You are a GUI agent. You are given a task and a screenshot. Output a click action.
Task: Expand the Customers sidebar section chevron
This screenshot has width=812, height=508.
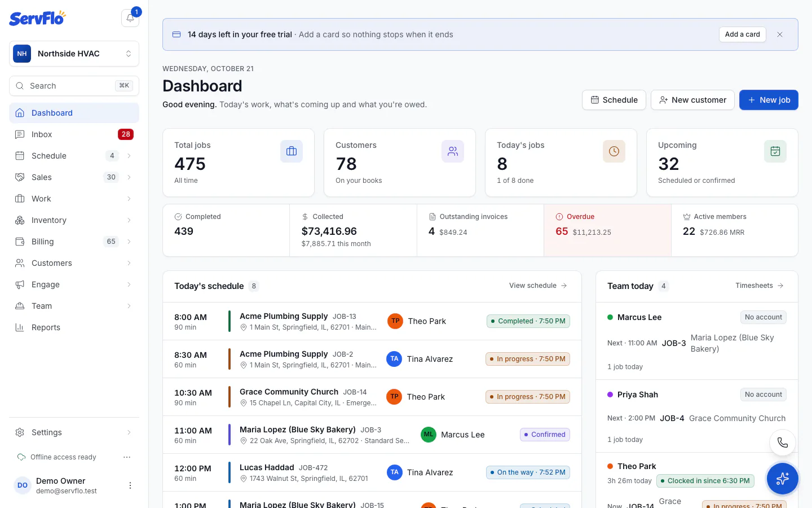click(129, 263)
